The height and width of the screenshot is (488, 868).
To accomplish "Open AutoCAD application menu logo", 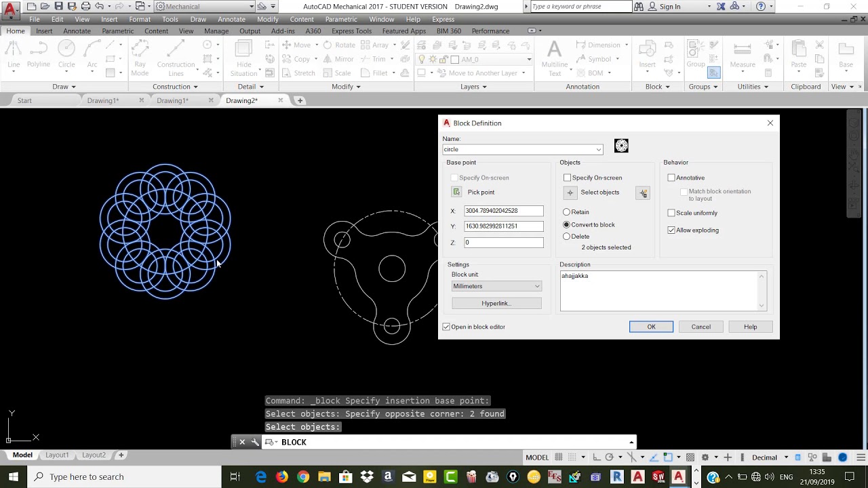I will pyautogui.click(x=9, y=10).
